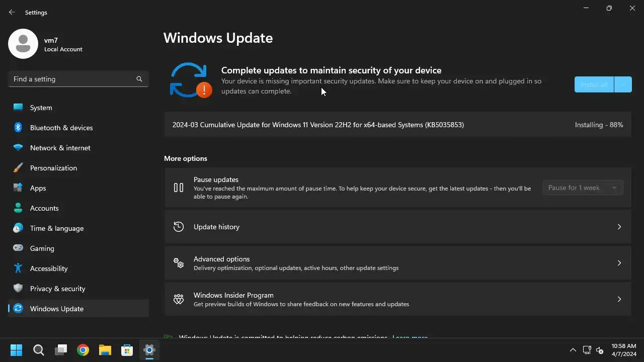The height and width of the screenshot is (362, 644).
Task: Click the More options heading
Action: click(x=186, y=158)
